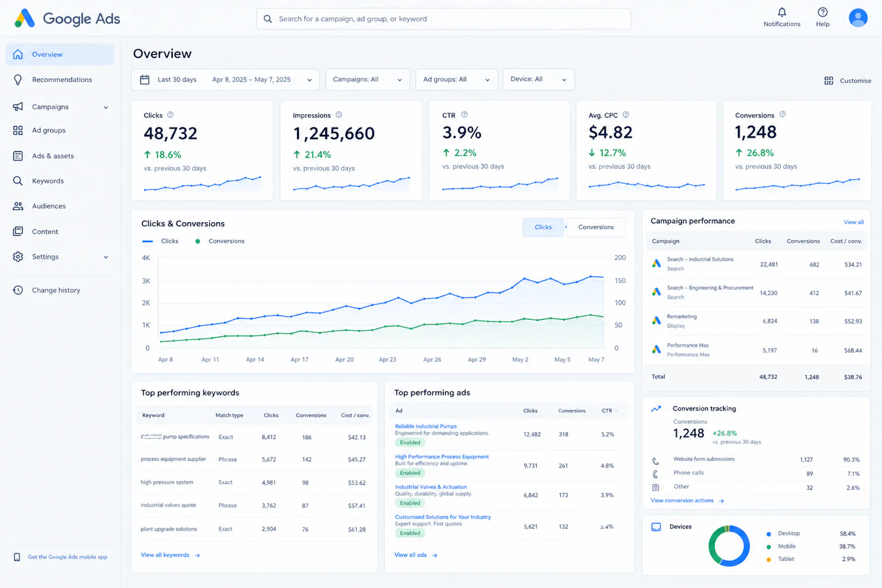Image resolution: width=882 pixels, height=588 pixels.
Task: Open Change history in the sidebar
Action: coord(60,290)
